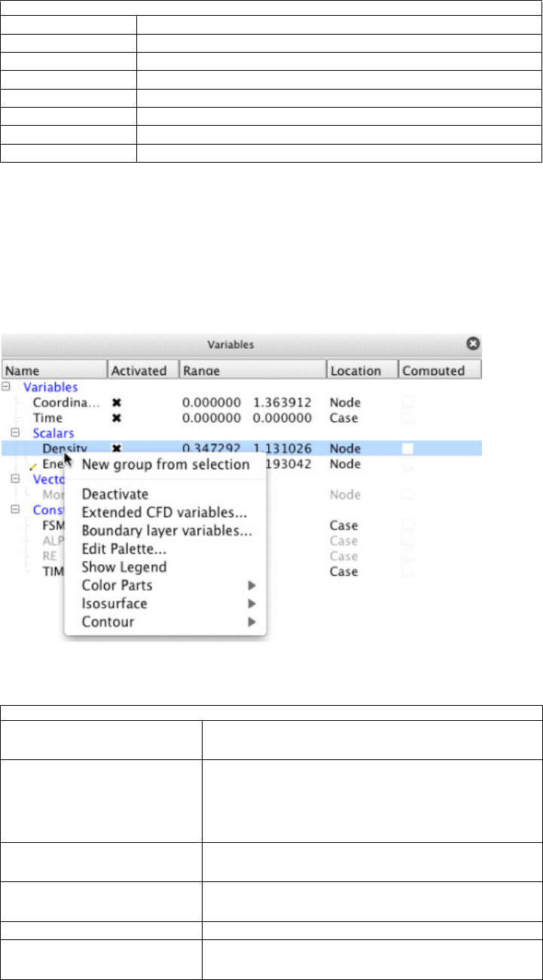Choose New group from selection
This screenshot has width=543, height=980.
(x=165, y=464)
